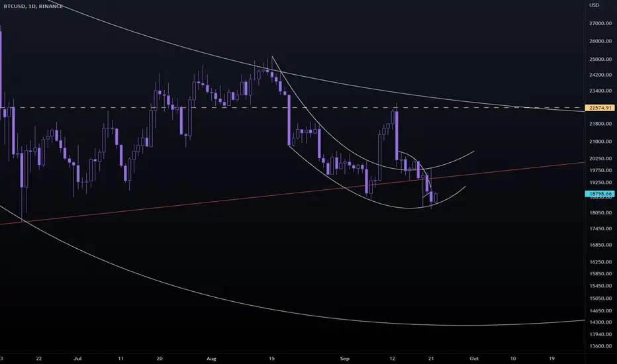Click the 18050.00 price axis label
This screenshot has width=617, height=364.
click(x=600, y=212)
